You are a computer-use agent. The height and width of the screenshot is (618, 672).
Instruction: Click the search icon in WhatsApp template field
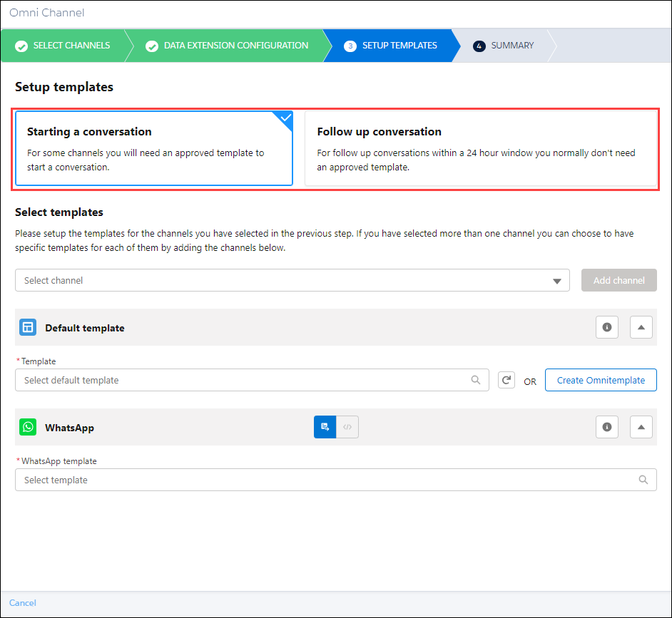[x=644, y=480]
